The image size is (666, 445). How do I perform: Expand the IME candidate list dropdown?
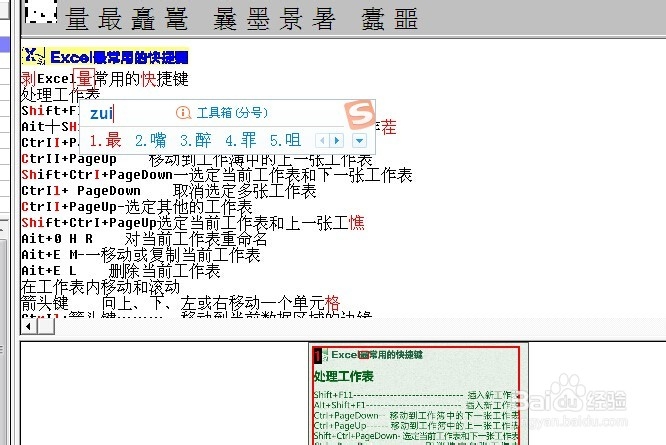359,140
